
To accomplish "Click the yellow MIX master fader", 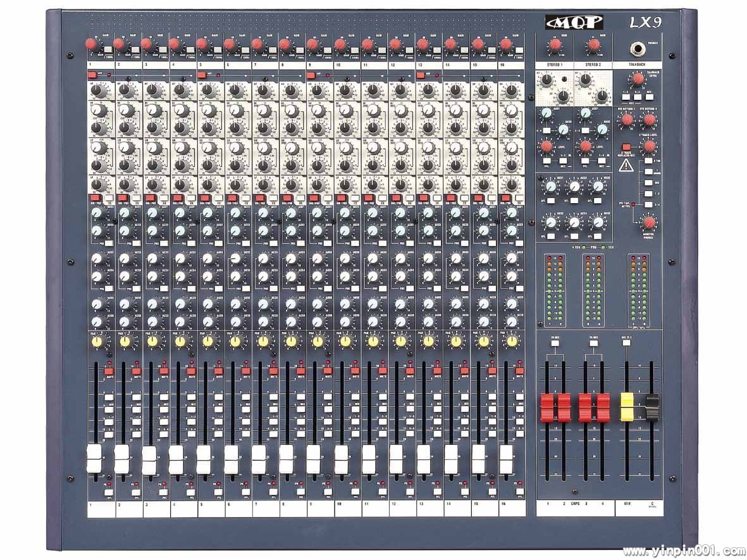I will tap(626, 407).
